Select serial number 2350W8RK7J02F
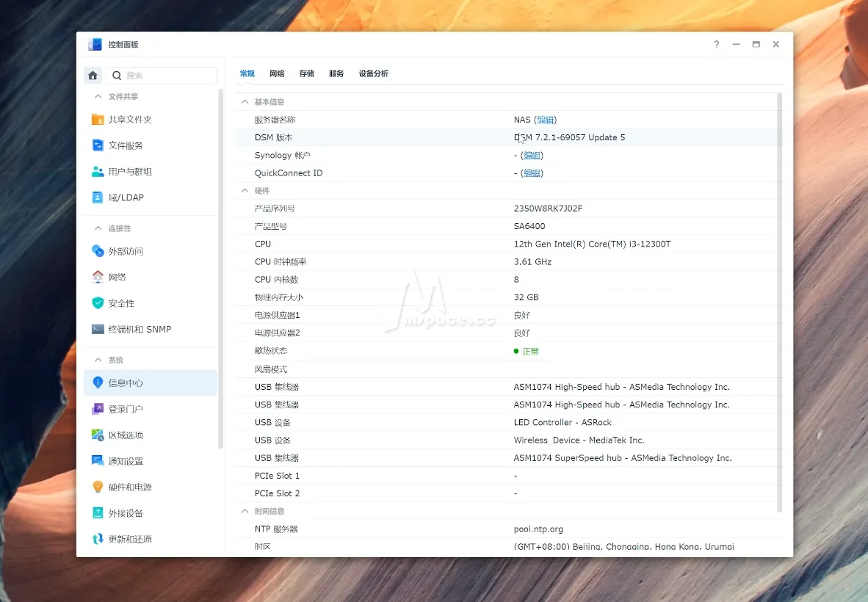 click(x=548, y=208)
